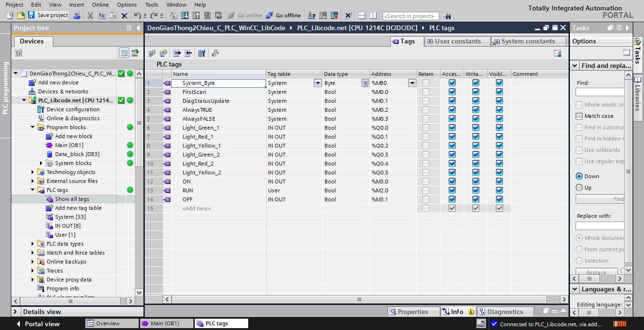Switch to the System constants tab
644x330 pixels.
click(528, 41)
